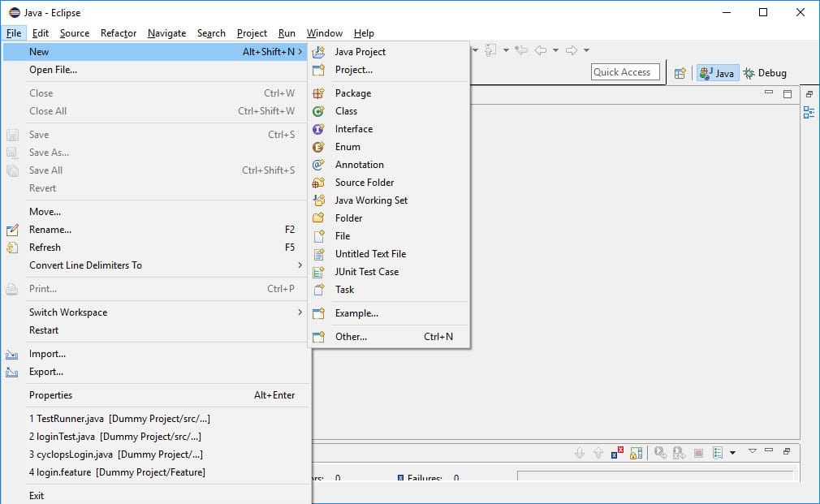
Task: Create a new Package
Action: pyautogui.click(x=389, y=93)
